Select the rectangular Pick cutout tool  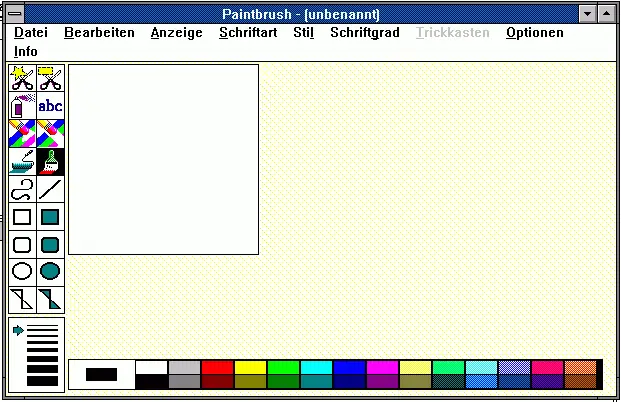tap(50, 78)
